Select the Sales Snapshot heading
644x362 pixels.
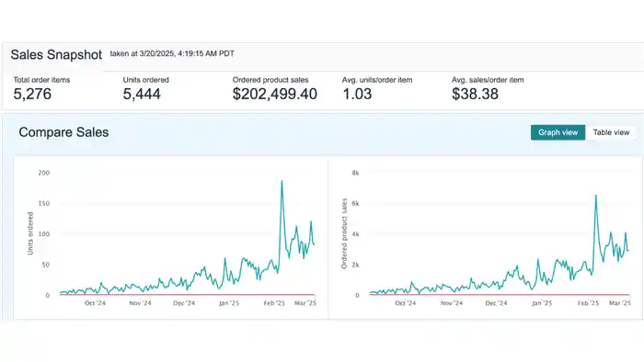56,55
